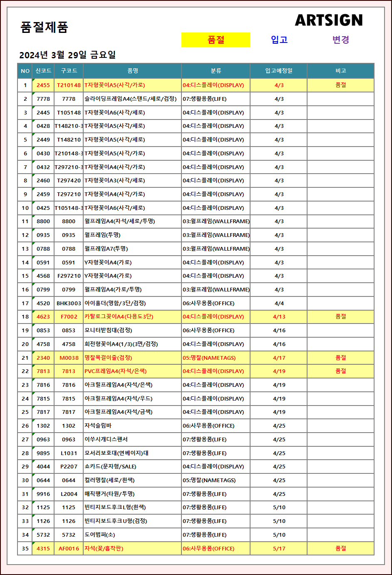
Task: Click the 구코드 column header
Action: [69, 71]
